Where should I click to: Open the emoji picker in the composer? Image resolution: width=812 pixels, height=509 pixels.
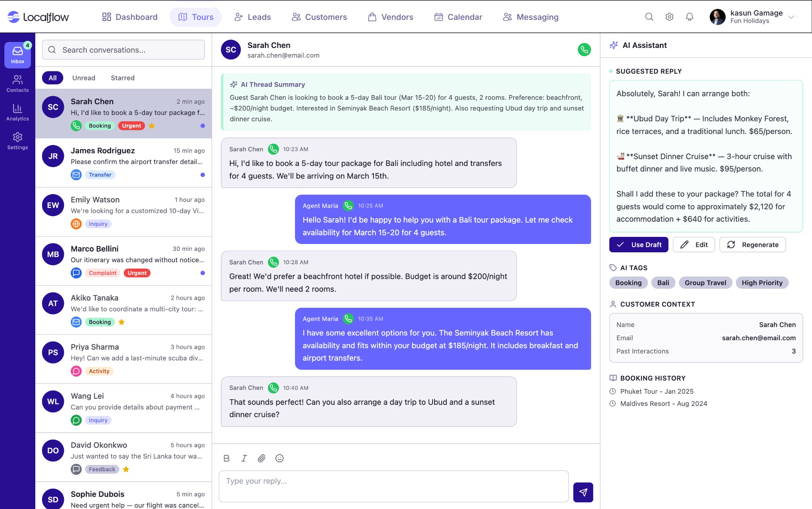coord(280,458)
